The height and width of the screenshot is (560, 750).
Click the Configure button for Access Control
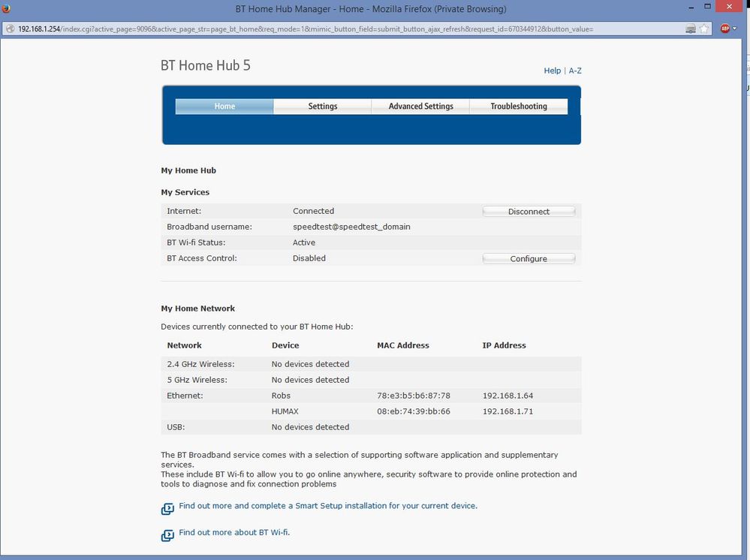pos(529,259)
